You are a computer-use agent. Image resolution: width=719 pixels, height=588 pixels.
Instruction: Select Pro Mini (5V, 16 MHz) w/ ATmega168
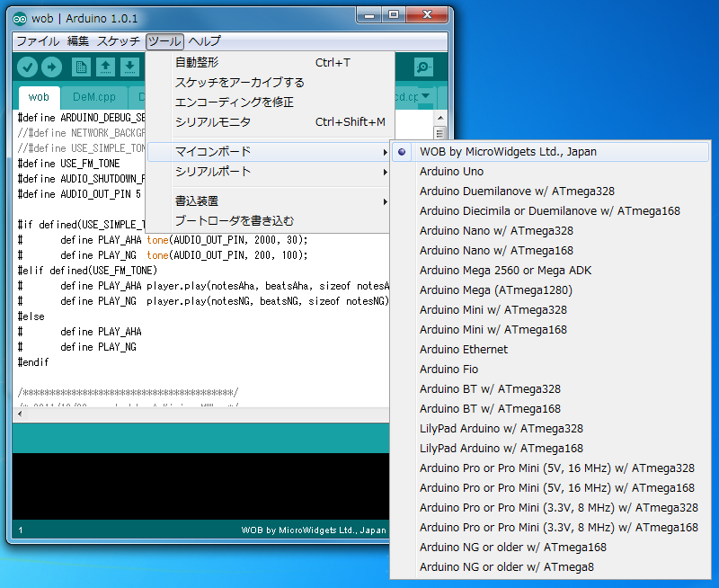coord(550,488)
